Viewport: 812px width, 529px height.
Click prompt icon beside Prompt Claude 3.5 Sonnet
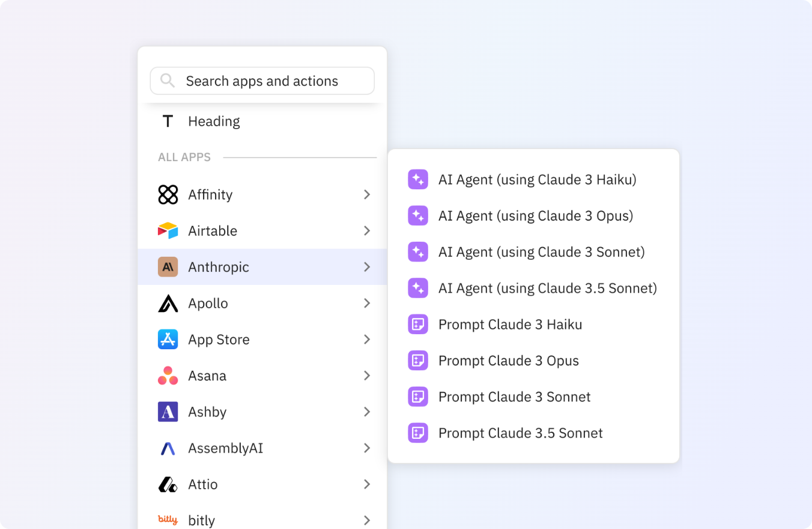coord(418,433)
